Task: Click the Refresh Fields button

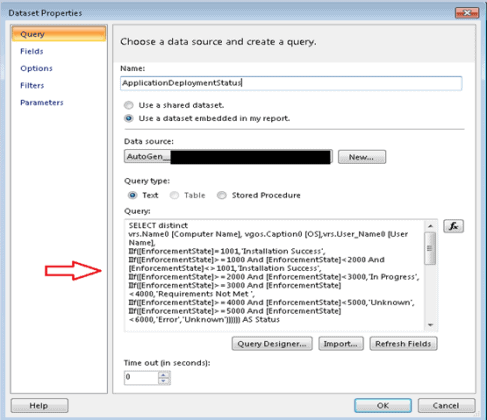Action: point(403,344)
